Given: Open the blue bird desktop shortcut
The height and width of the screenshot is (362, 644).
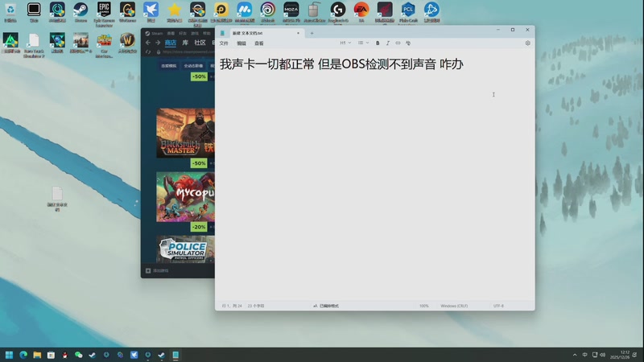Looking at the screenshot, I should (x=151, y=12).
